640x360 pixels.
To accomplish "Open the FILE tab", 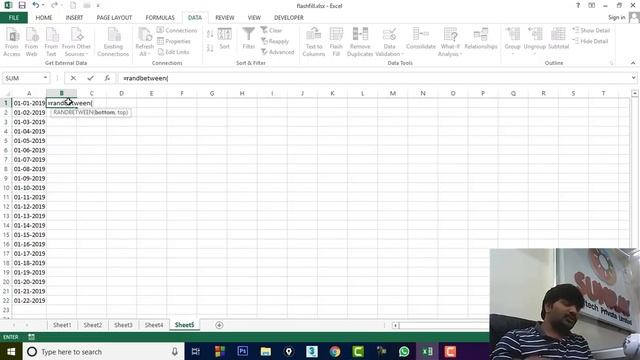I will [14, 18].
